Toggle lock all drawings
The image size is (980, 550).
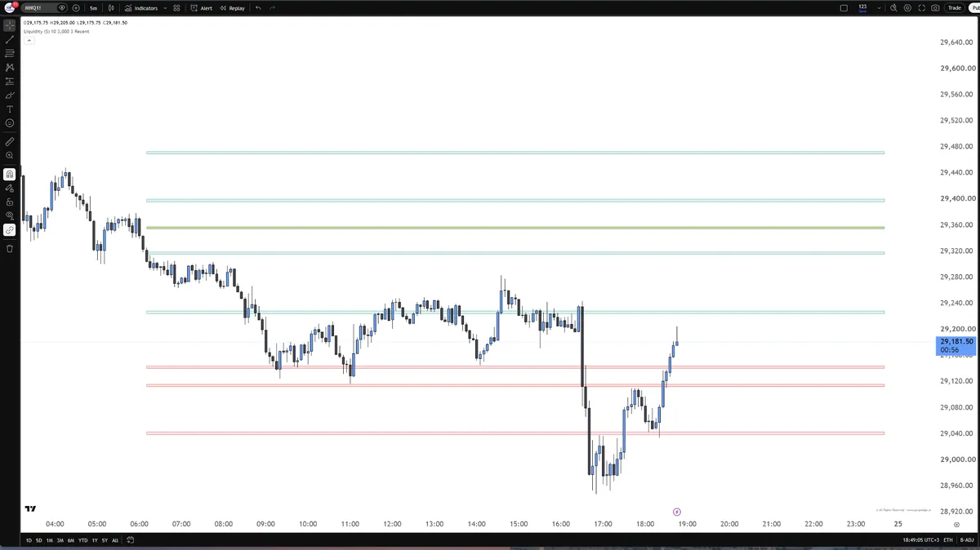10,202
